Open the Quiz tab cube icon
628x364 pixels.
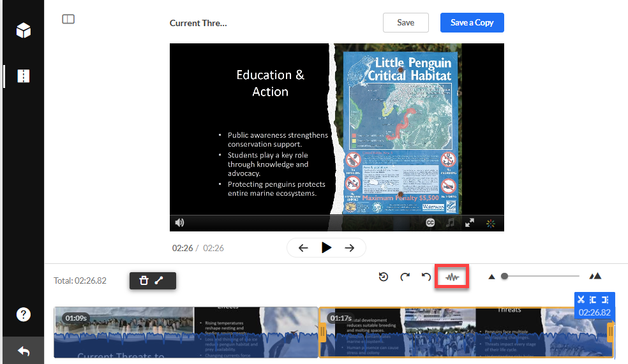pyautogui.click(x=23, y=31)
